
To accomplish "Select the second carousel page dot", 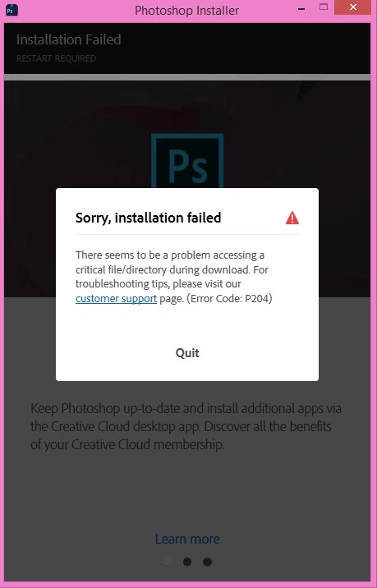I will coord(187,562).
